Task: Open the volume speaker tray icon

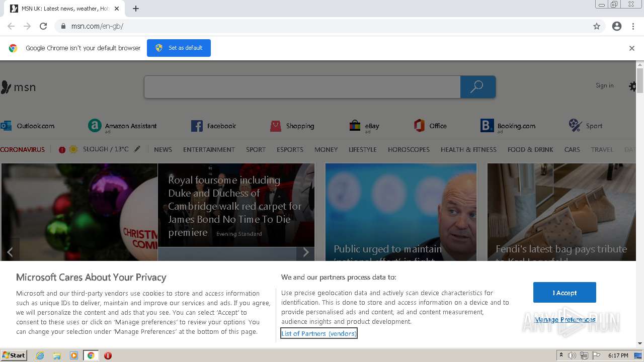Action: pyautogui.click(x=572, y=355)
